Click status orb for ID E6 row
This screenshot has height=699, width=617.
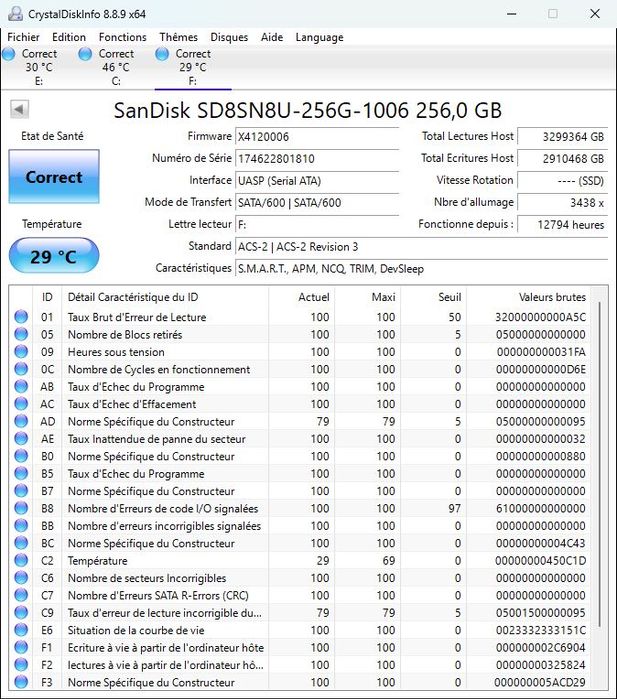21,629
